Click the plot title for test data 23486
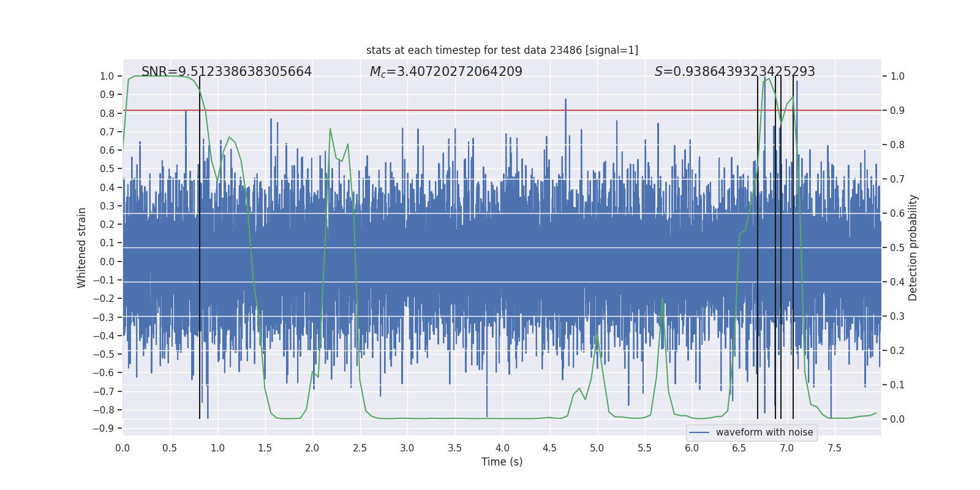980x490 pixels. [502, 50]
